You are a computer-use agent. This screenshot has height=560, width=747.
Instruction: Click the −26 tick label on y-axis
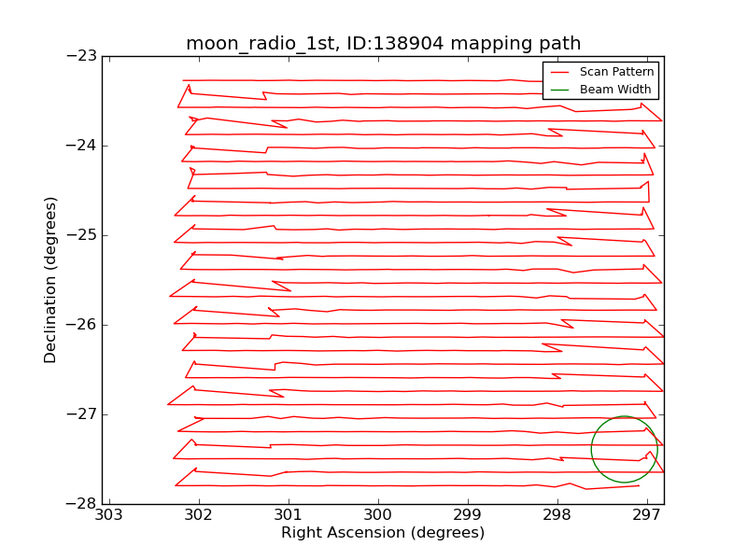tap(81, 325)
